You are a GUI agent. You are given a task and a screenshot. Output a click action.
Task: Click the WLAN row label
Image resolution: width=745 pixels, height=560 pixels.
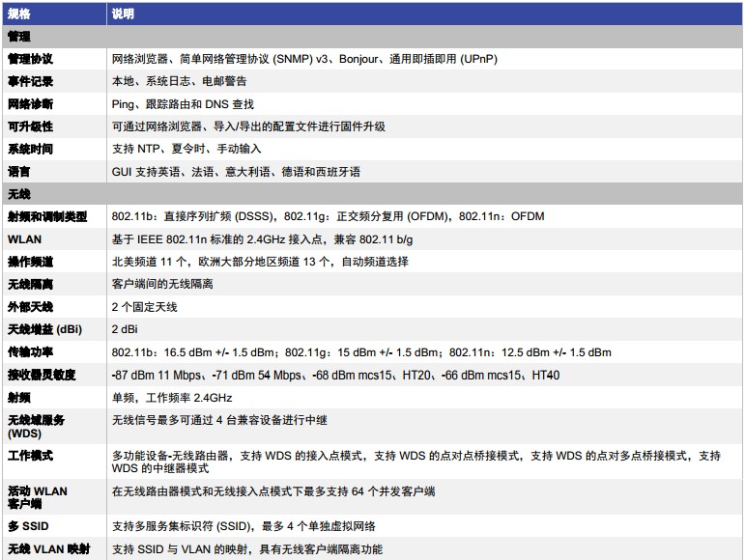(x=24, y=238)
